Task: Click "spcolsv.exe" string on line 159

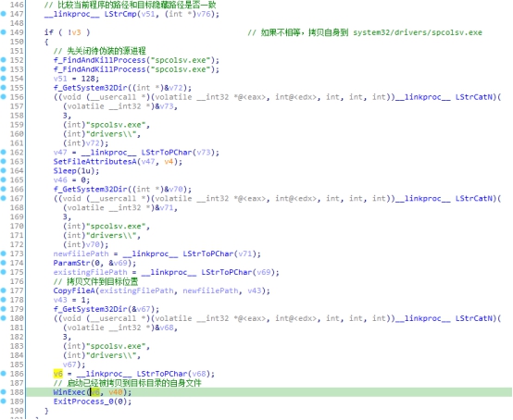Action: 116,125
